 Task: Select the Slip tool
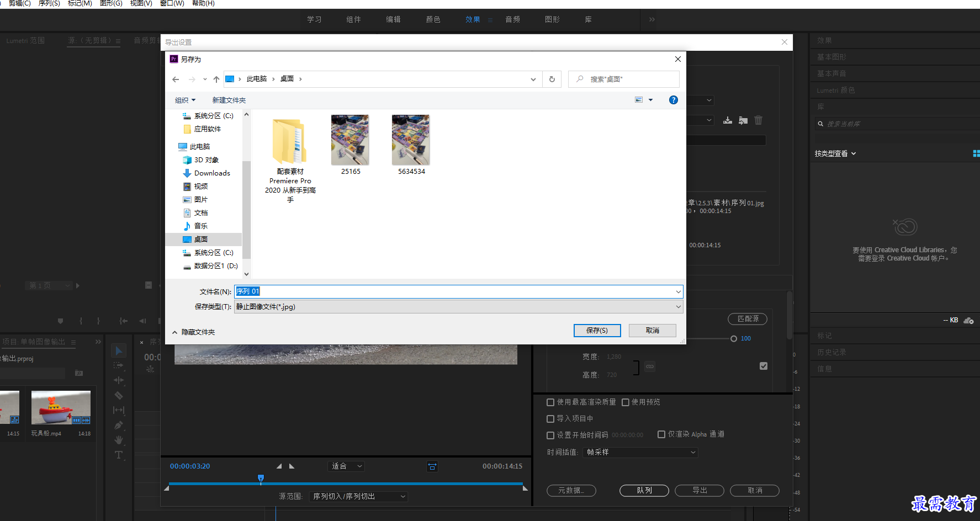pyautogui.click(x=119, y=410)
